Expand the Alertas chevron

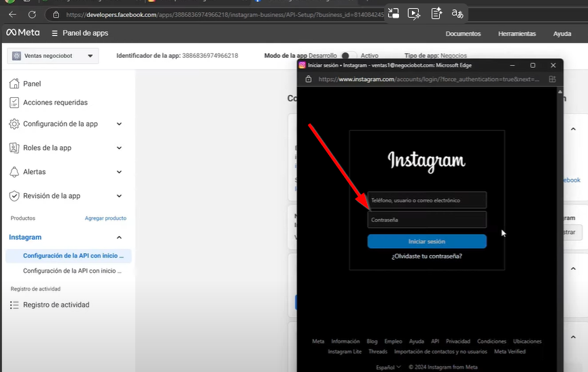click(119, 172)
